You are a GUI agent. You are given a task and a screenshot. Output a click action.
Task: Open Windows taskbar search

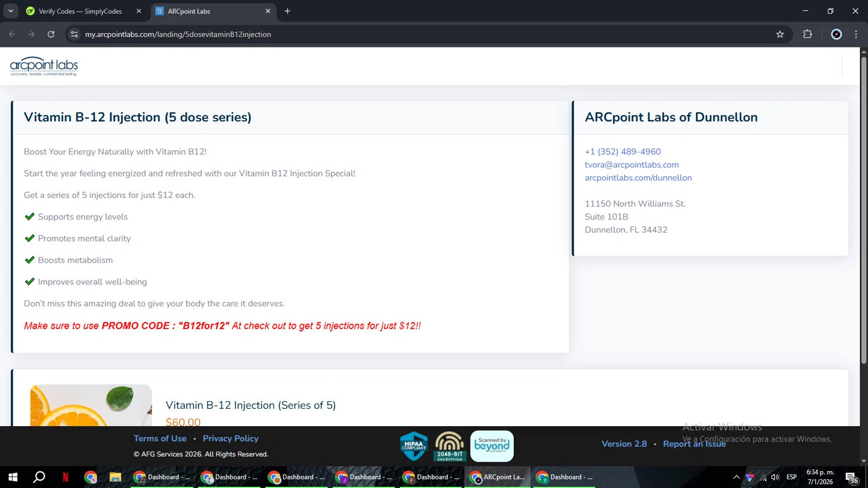[39, 477]
